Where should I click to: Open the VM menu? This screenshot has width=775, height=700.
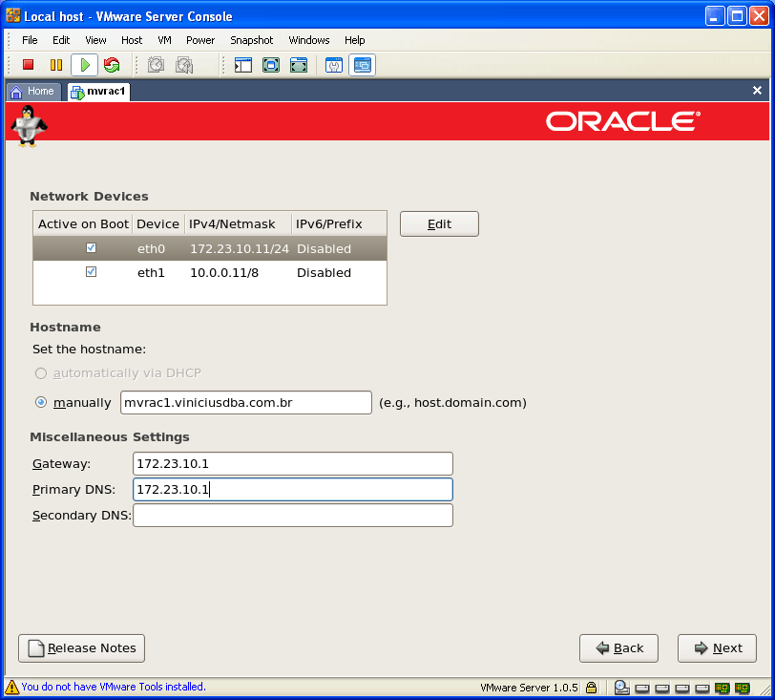pos(164,40)
